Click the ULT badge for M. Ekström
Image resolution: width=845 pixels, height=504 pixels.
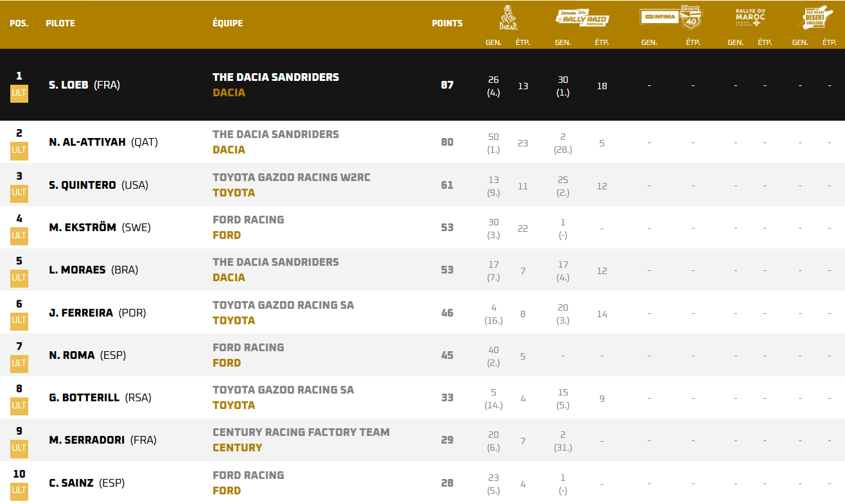pos(19,236)
